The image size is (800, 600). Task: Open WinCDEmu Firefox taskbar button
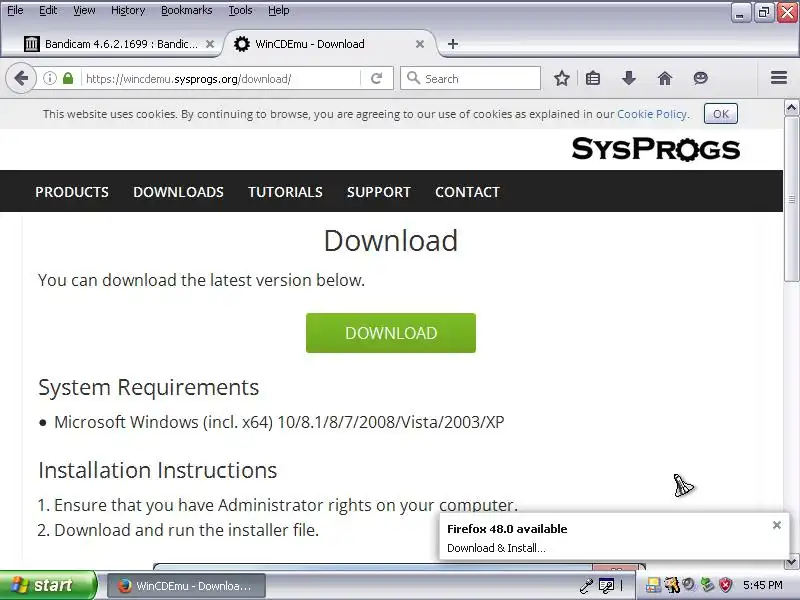tap(186, 586)
